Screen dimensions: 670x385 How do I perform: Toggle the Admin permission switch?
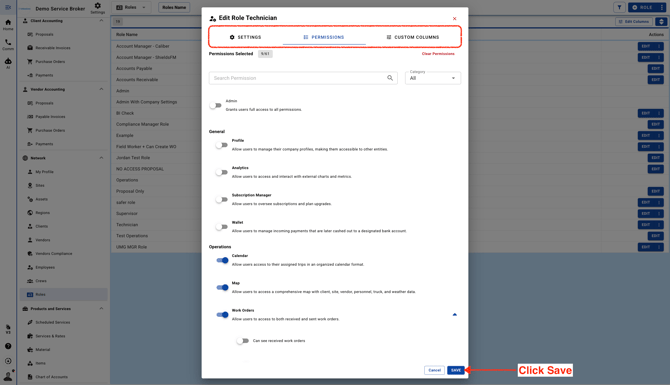(215, 105)
